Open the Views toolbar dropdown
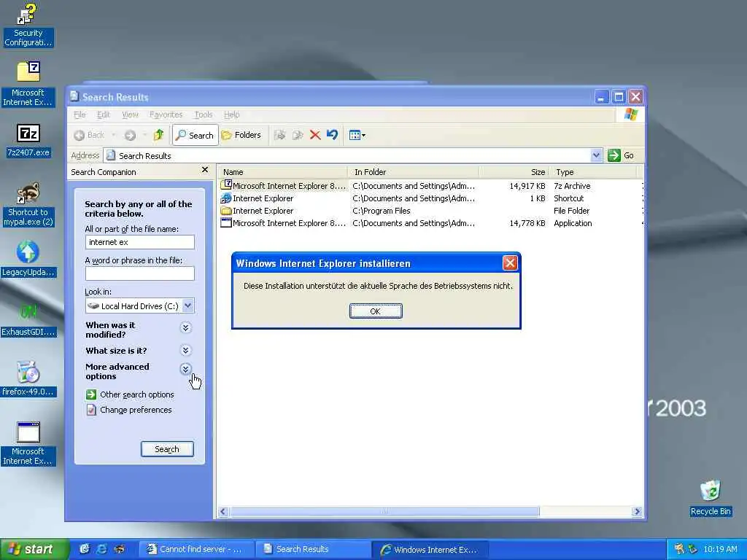The width and height of the screenshot is (747, 560). tap(357, 135)
